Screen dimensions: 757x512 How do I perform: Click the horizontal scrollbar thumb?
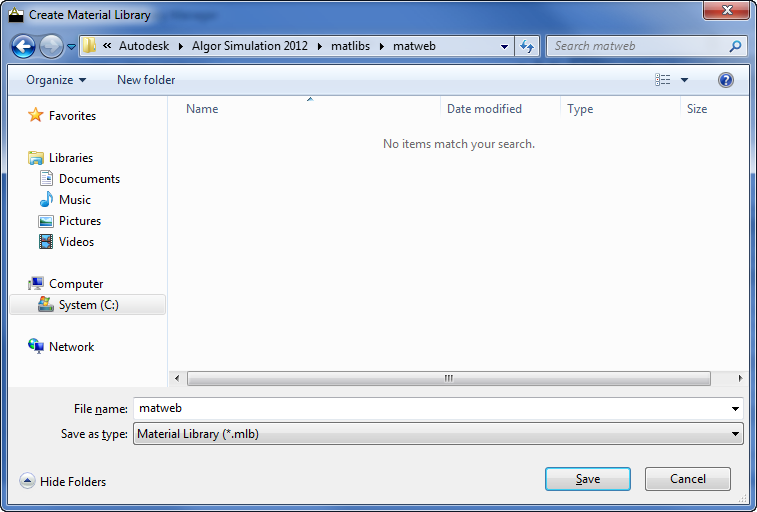tap(449, 378)
